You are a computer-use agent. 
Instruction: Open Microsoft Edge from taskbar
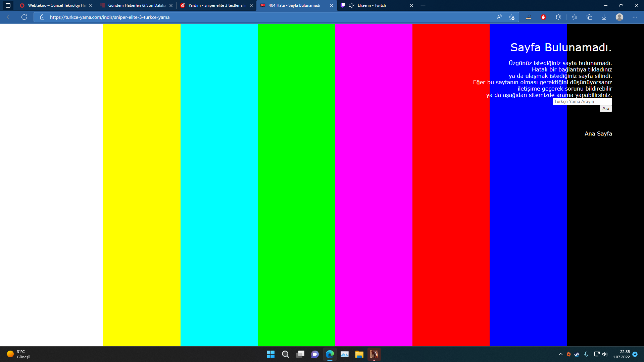pos(330,354)
